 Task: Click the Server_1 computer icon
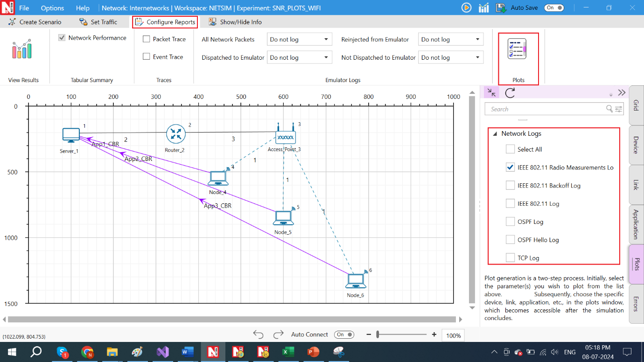pyautogui.click(x=71, y=135)
